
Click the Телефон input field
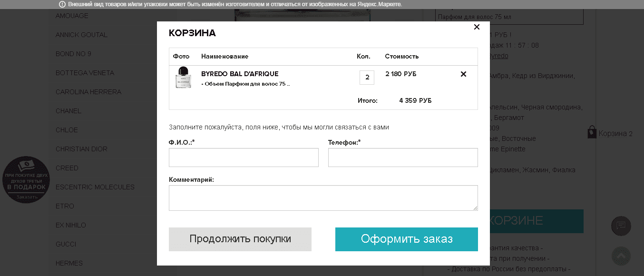(x=402, y=158)
